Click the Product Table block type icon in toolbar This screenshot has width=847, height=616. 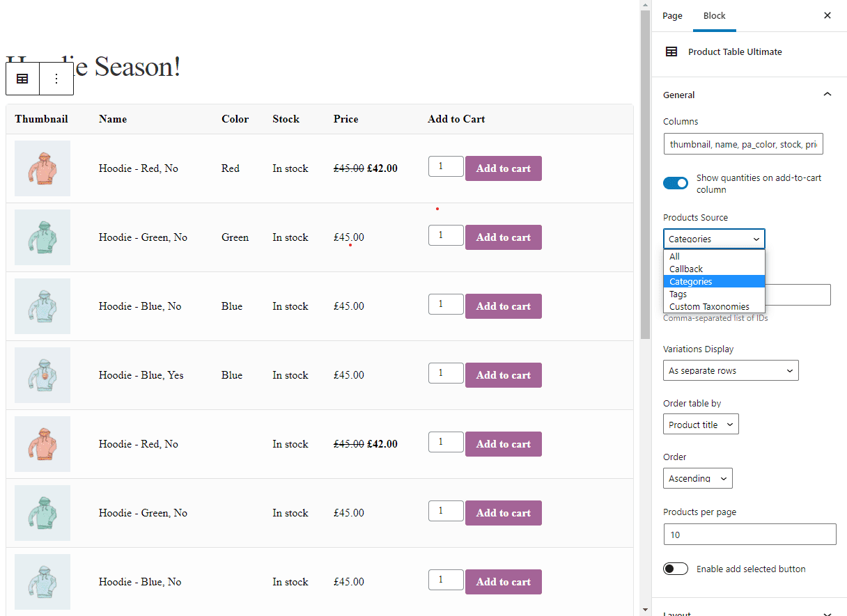pos(22,79)
